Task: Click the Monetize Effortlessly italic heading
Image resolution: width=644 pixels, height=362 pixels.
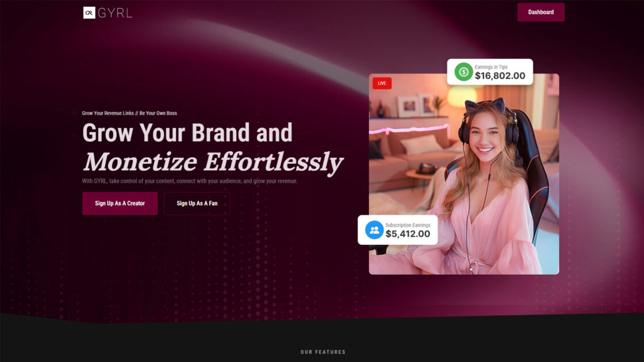Action: click(x=213, y=161)
